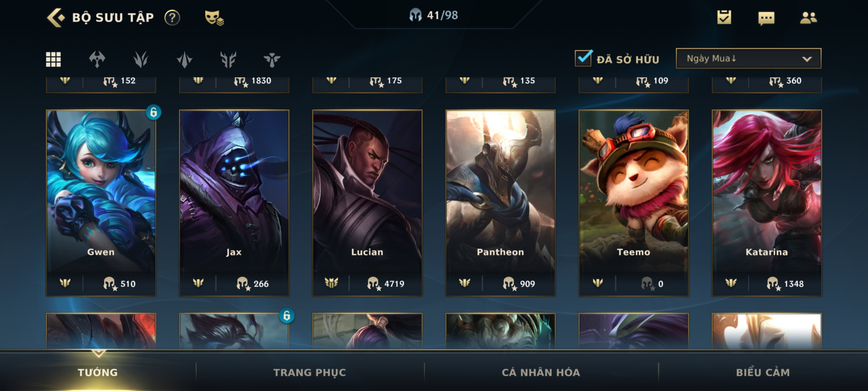Click the dropdown chevron arrow
This screenshot has width=868, height=391.
pyautogui.click(x=807, y=59)
